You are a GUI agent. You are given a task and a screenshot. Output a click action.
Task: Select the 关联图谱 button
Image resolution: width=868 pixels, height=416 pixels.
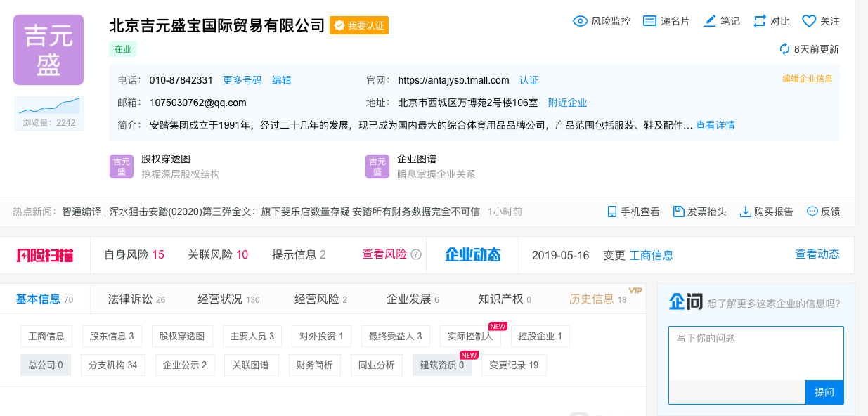251,365
